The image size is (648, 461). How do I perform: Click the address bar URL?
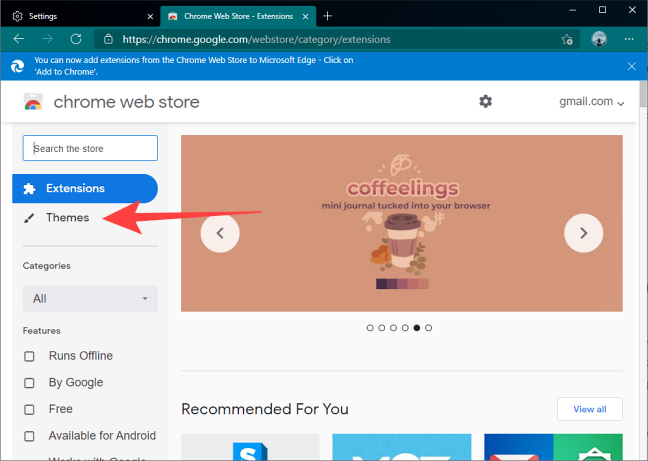(256, 39)
